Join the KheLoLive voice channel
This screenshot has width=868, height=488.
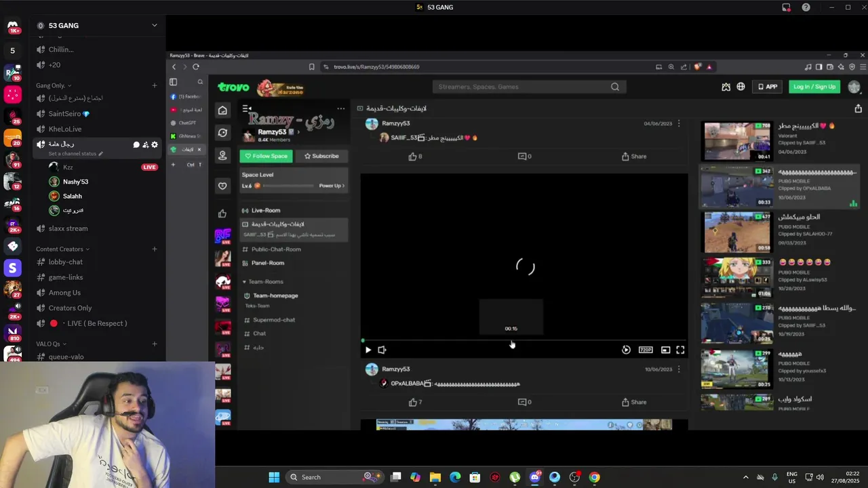(x=65, y=129)
